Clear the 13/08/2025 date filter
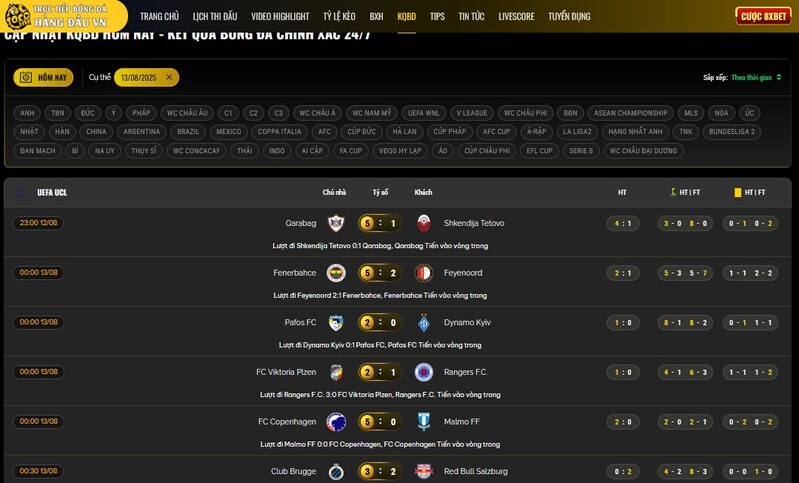This screenshot has width=799, height=483. (x=169, y=77)
